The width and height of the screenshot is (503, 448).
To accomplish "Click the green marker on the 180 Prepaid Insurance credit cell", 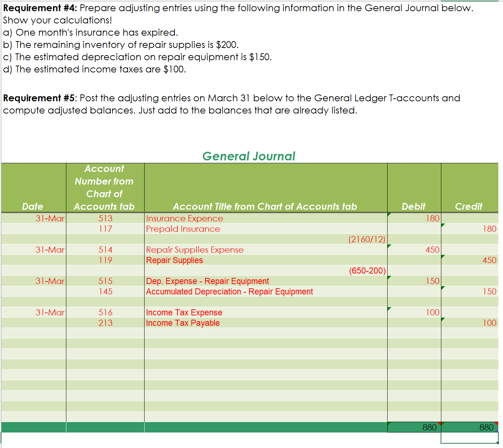I will coord(443,225).
